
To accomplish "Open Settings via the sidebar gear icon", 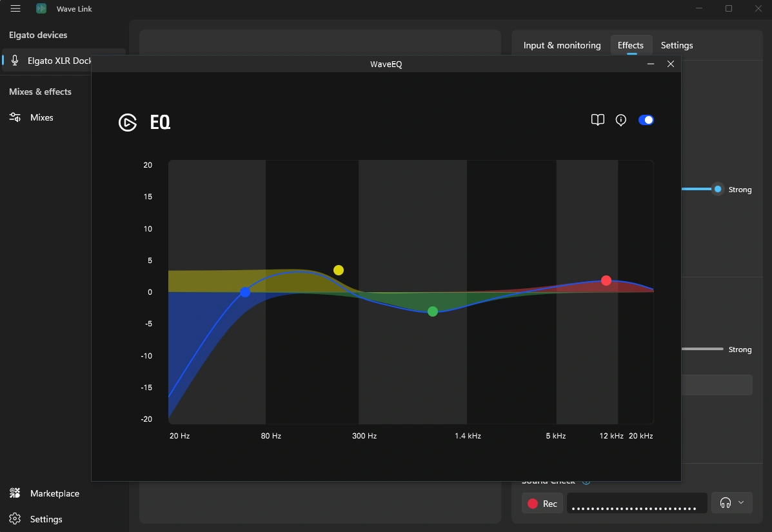I will click(x=15, y=519).
